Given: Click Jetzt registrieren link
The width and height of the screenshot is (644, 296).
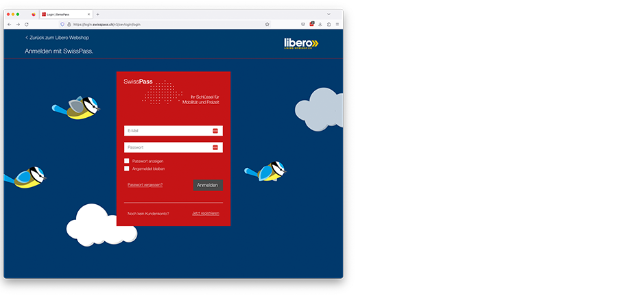Looking at the screenshot, I should pyautogui.click(x=205, y=214).
